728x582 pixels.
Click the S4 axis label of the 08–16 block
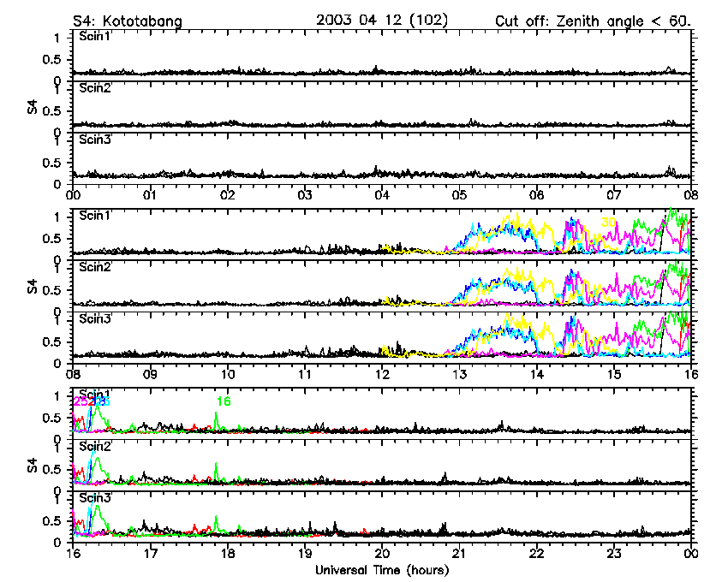[32, 287]
